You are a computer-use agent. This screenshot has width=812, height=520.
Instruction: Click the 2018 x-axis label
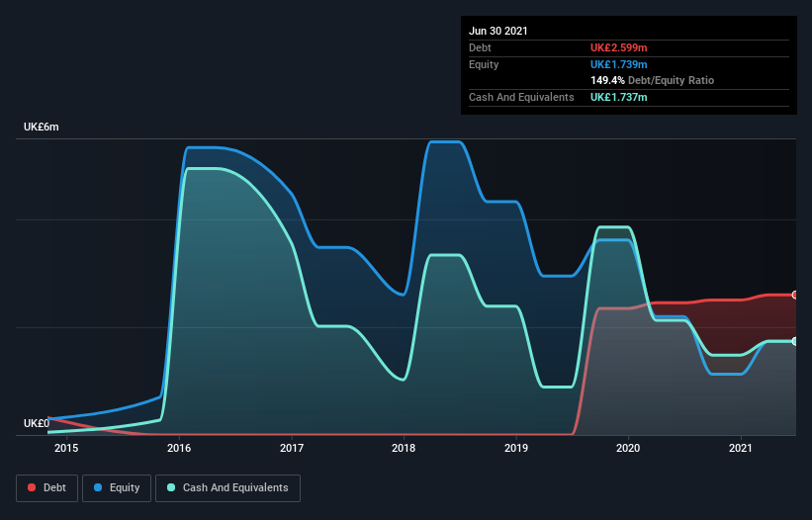tap(404, 448)
